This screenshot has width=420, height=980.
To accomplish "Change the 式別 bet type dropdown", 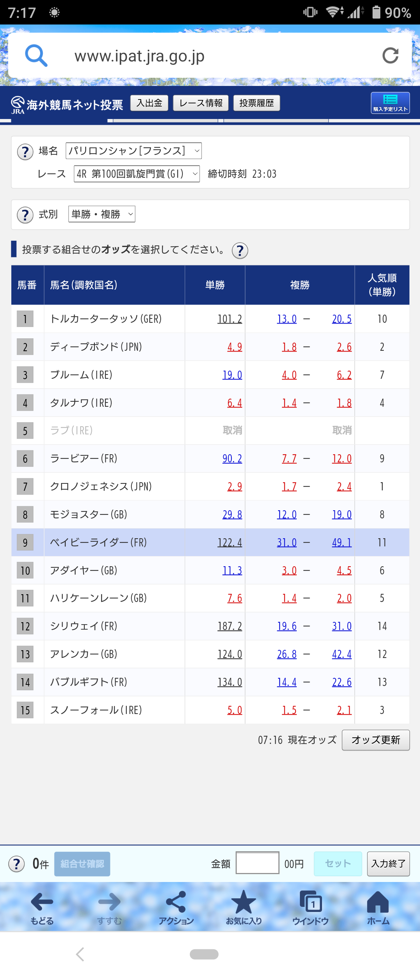I will 102,214.
